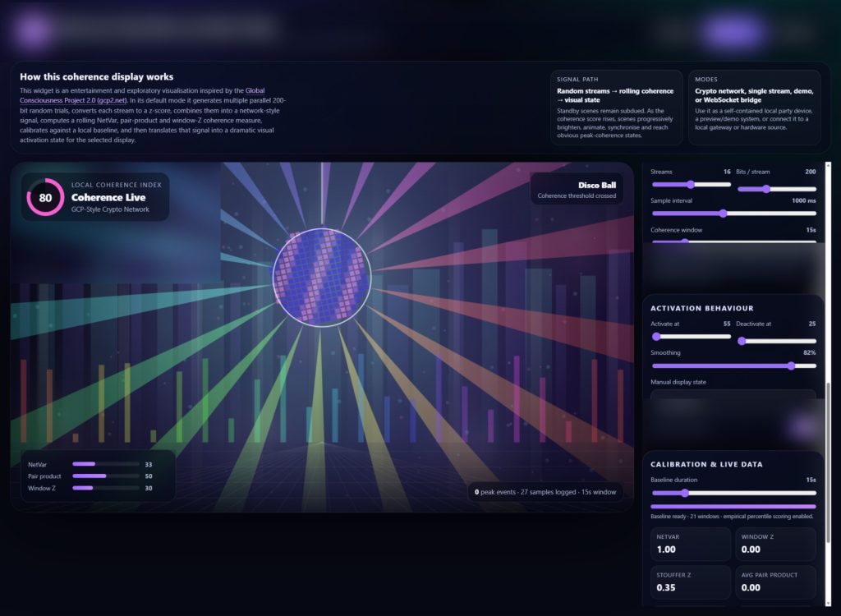Click the 'Coherence window' label
Viewport: 841px width, 616px height.
[677, 230]
